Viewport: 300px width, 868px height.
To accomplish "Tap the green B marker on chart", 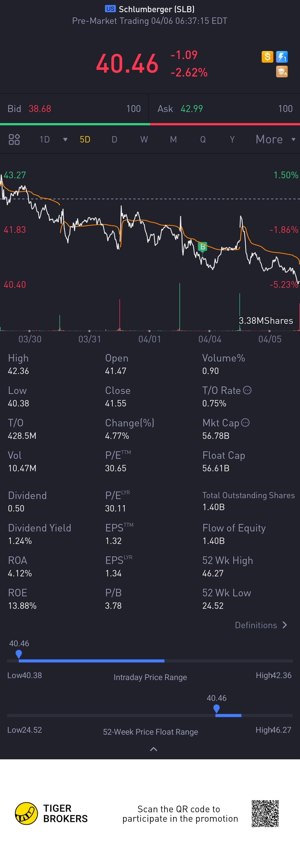I will [202, 247].
